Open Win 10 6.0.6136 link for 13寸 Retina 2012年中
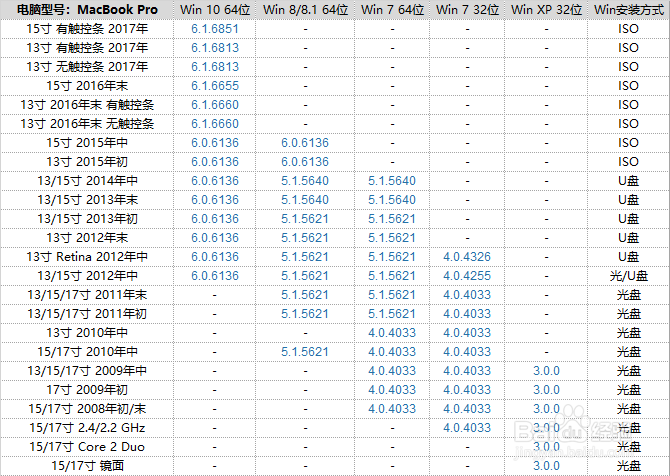Viewport: 670px width, 476px height. (x=215, y=257)
